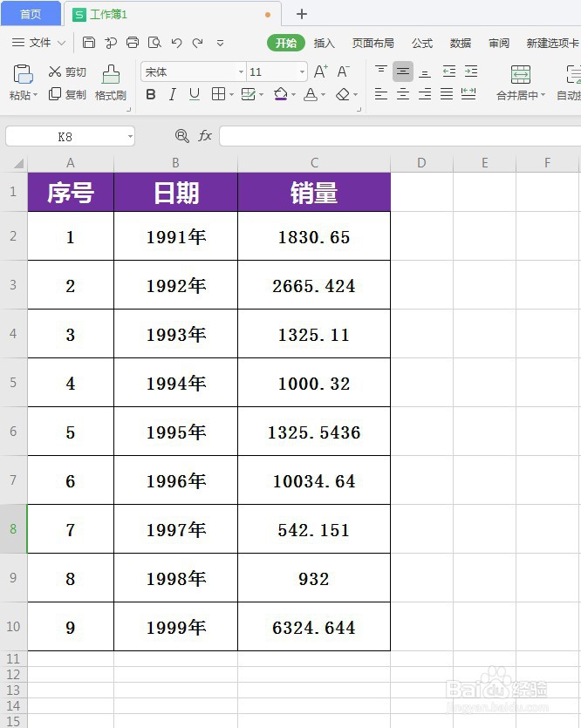
Task: Center text horizontally
Action: coord(403,94)
